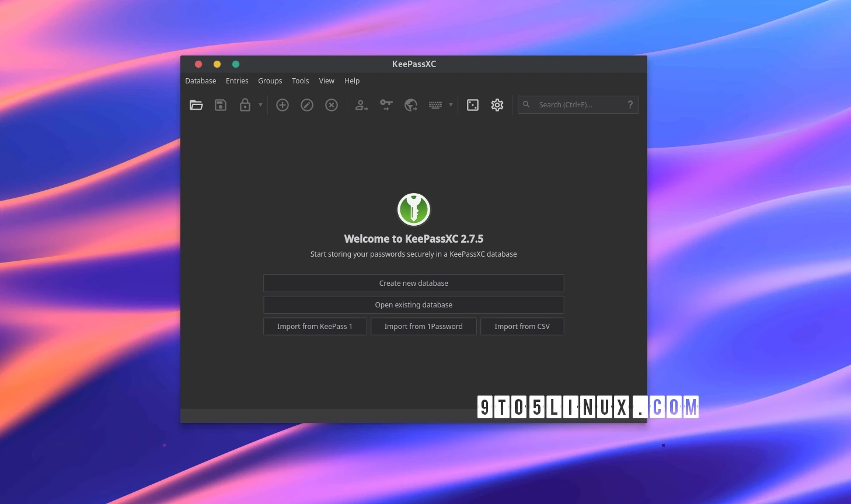Copy password using the key icon
Viewport: 851px width, 504px height.
pos(386,105)
